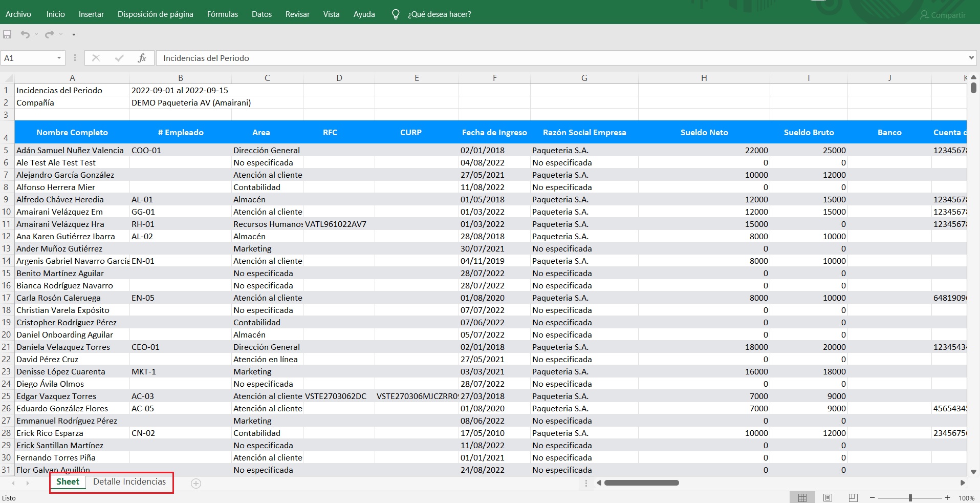The image size is (980, 503).
Task: Select row 5 header
Action: pyautogui.click(x=7, y=150)
